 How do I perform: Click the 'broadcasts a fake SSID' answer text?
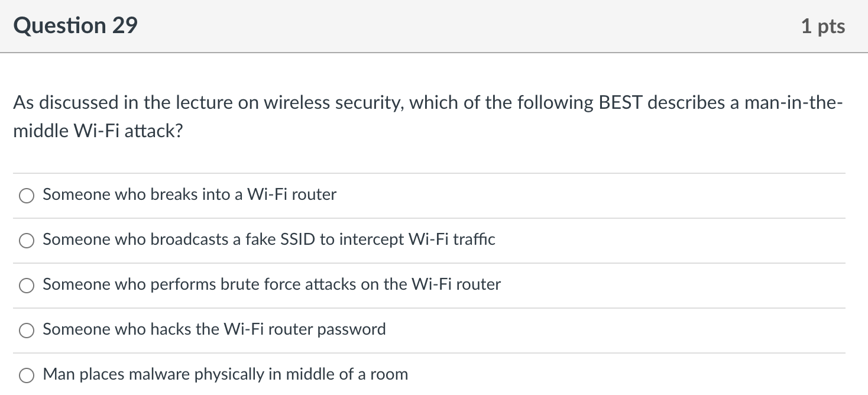click(x=269, y=239)
